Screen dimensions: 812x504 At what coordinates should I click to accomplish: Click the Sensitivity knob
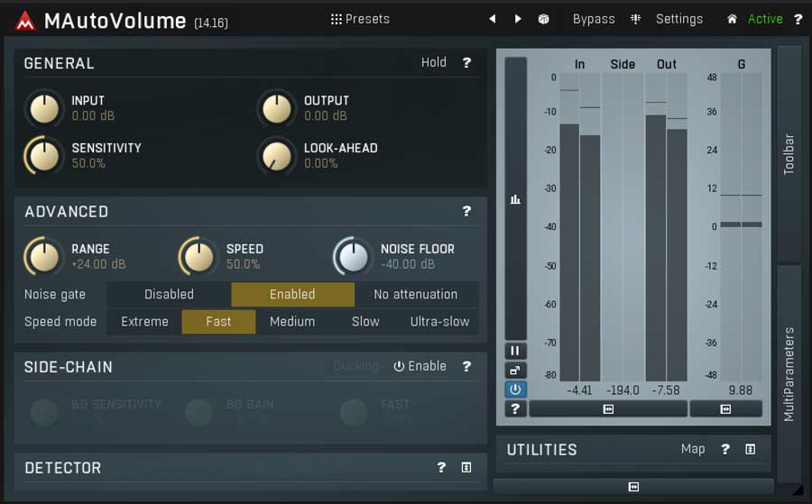(43, 156)
